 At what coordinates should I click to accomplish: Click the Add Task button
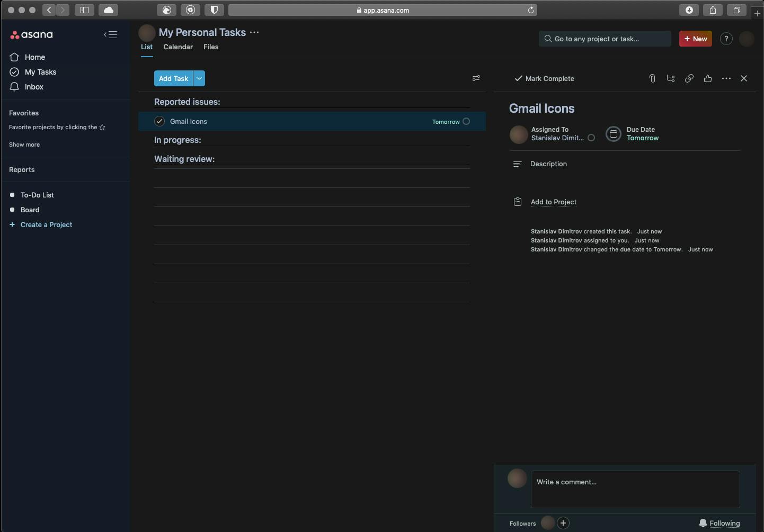[173, 78]
